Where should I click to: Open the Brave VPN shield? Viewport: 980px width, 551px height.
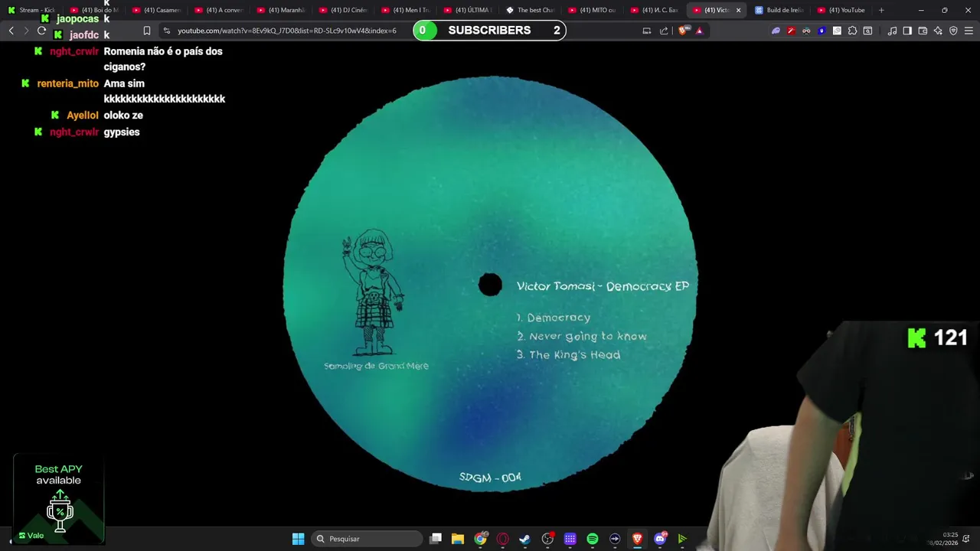(x=953, y=31)
